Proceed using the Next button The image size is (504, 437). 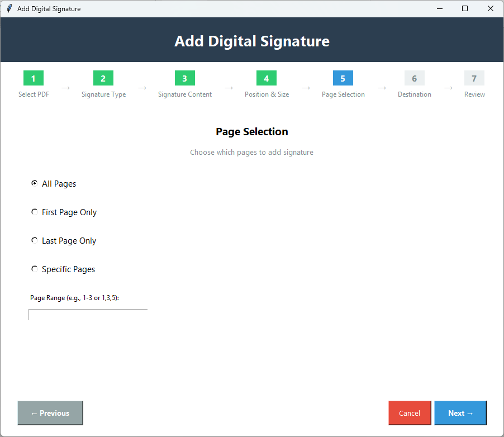[460, 412]
